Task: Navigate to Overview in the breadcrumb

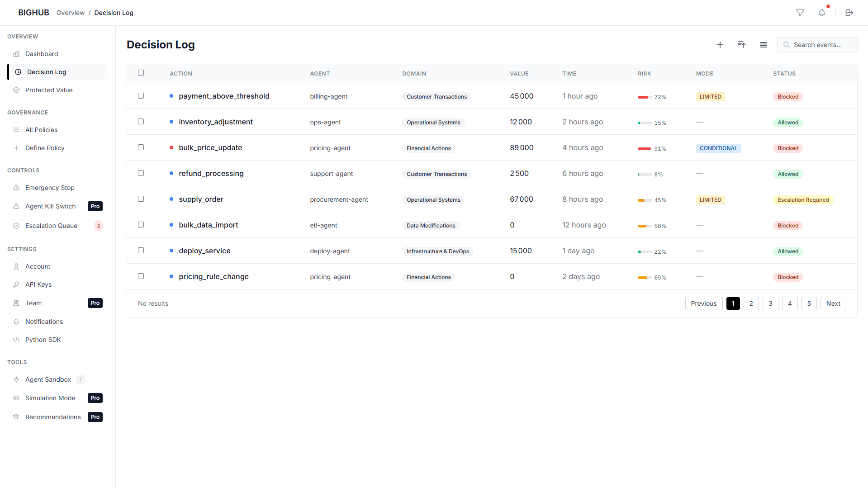Action: point(70,13)
